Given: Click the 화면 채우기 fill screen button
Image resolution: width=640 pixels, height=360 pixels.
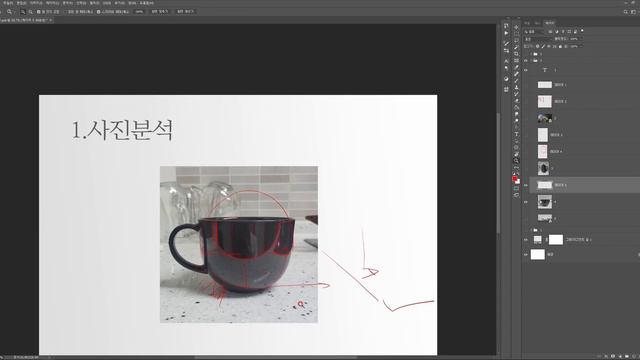Looking at the screenshot, I should (x=186, y=12).
